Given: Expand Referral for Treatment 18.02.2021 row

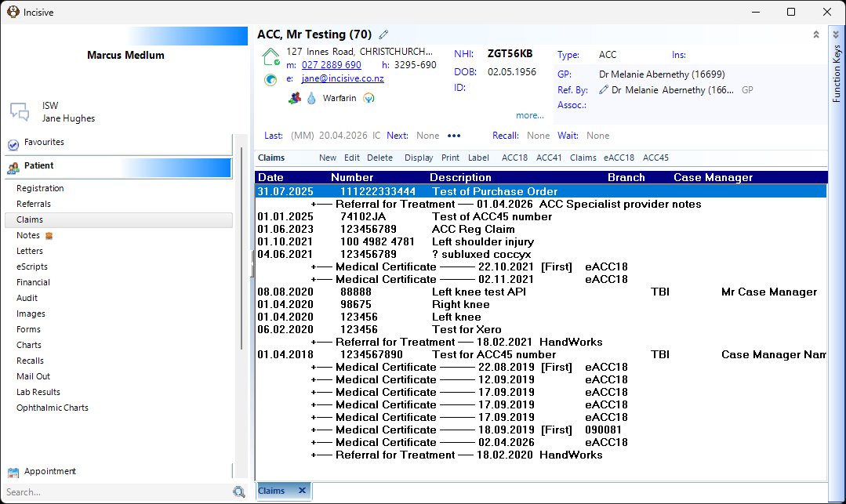Looking at the screenshot, I should coord(314,342).
